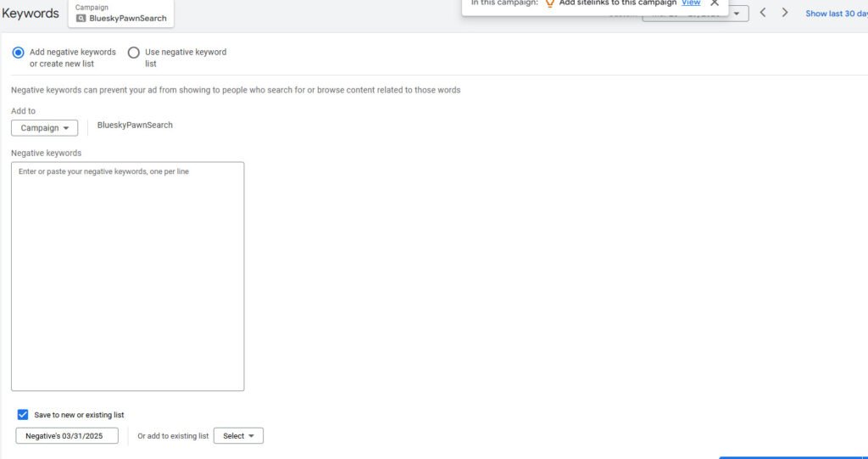Click the search campaign icon beside BlueskyPawnSearch
Screen dimensions: 868x459
(x=81, y=19)
